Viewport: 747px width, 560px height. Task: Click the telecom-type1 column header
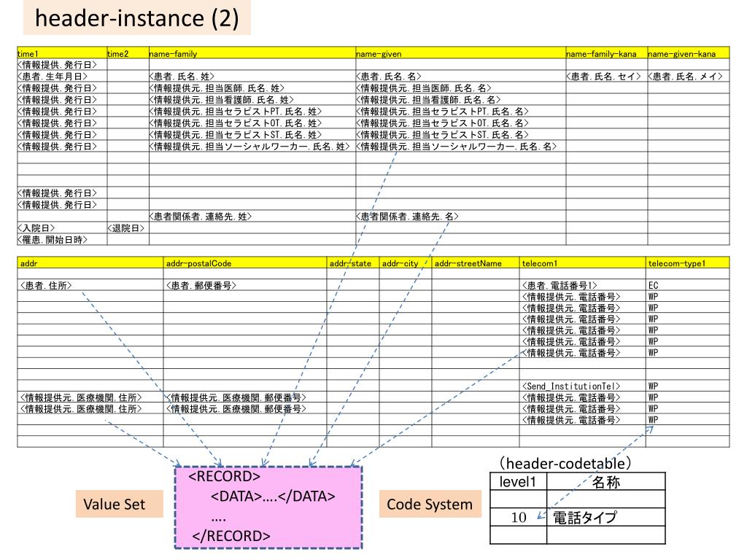(x=687, y=263)
